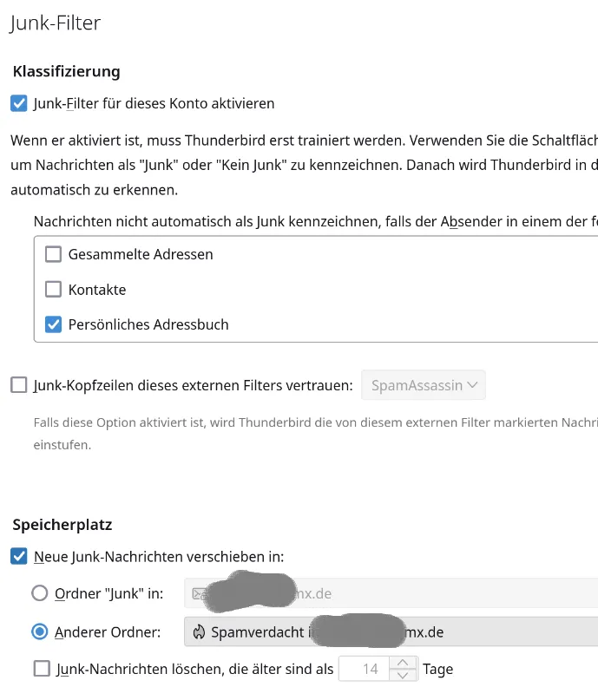Screen dimensions: 598x700
Task: Toggle Neue Junk-Nachrichten verschieben checkbox
Action: click(19, 557)
